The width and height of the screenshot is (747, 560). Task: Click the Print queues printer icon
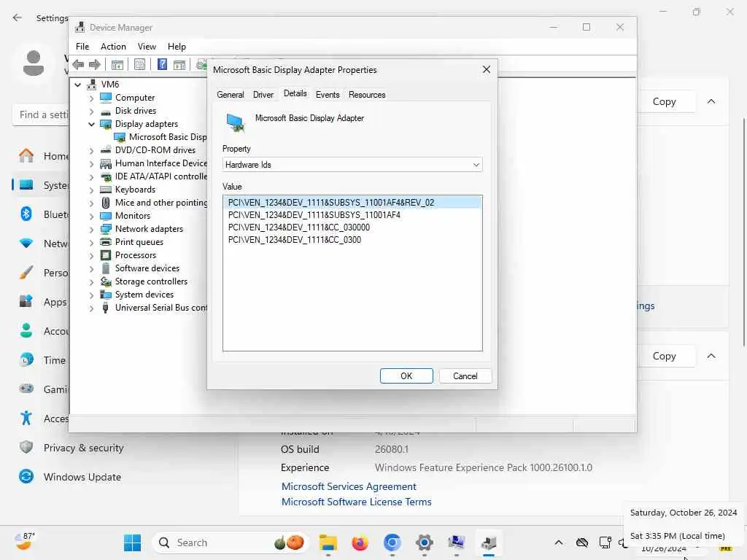click(x=106, y=242)
